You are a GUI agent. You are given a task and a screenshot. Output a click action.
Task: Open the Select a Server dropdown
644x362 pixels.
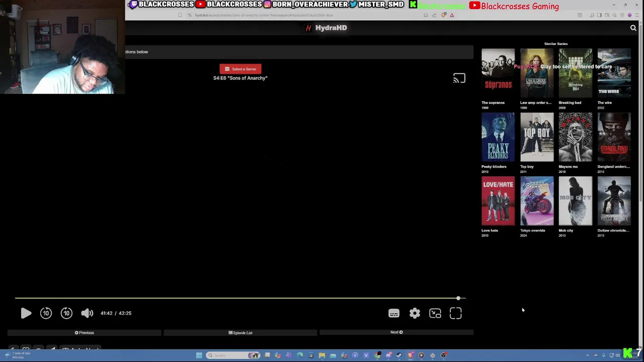[x=240, y=69]
